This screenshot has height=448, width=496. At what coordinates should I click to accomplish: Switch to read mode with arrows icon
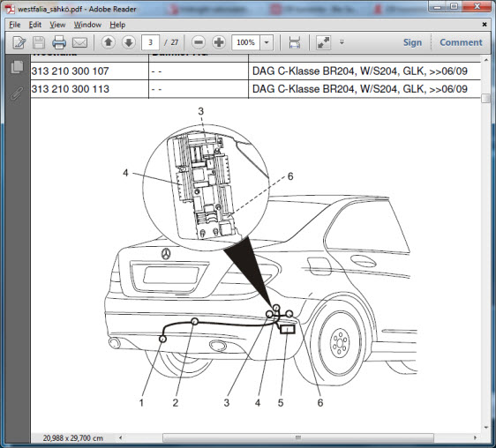tap(323, 42)
